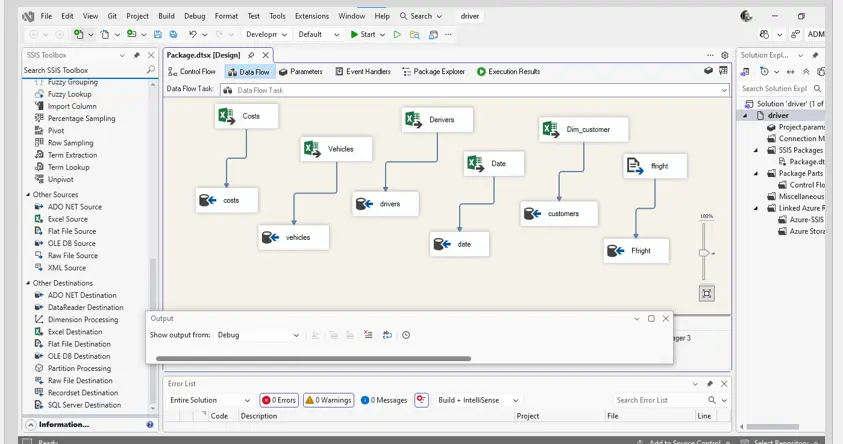The image size is (843, 444).
Task: Select the Vehicles Excel source component
Action: 336,149
